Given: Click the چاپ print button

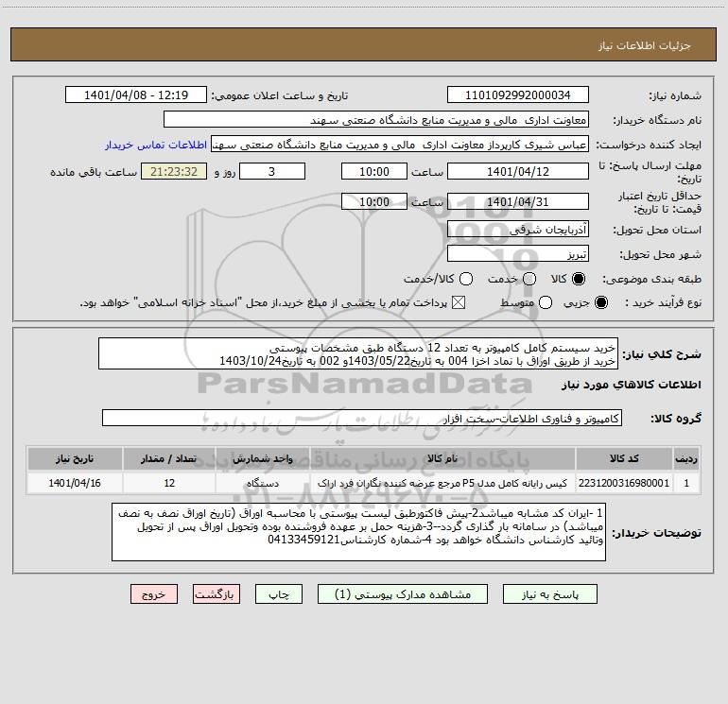Looking at the screenshot, I should click(279, 594).
